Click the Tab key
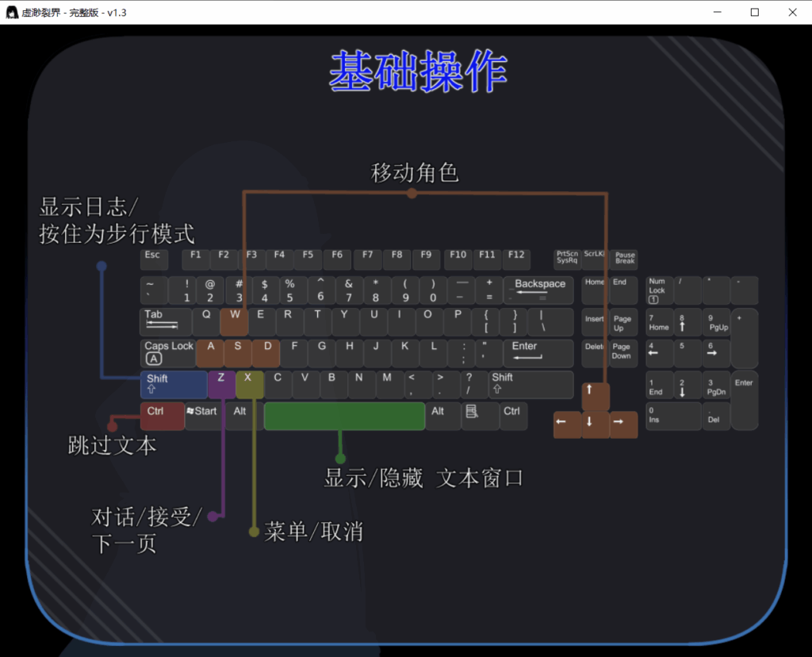The image size is (812, 657). point(166,322)
